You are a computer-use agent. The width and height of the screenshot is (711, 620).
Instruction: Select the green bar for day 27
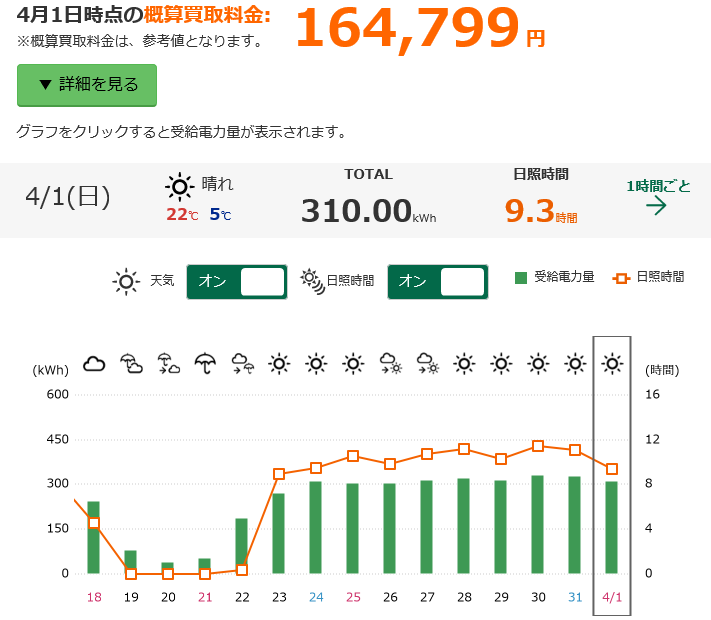click(427, 527)
